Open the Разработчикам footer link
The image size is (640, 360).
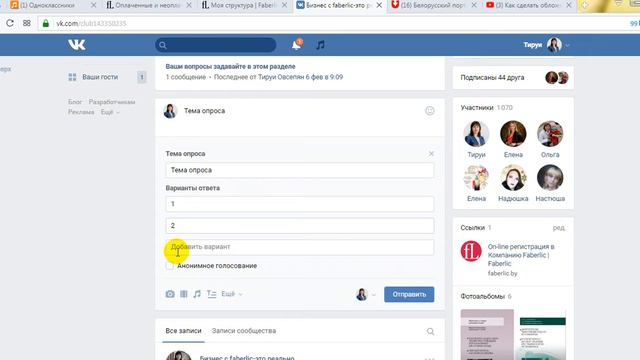(x=112, y=102)
